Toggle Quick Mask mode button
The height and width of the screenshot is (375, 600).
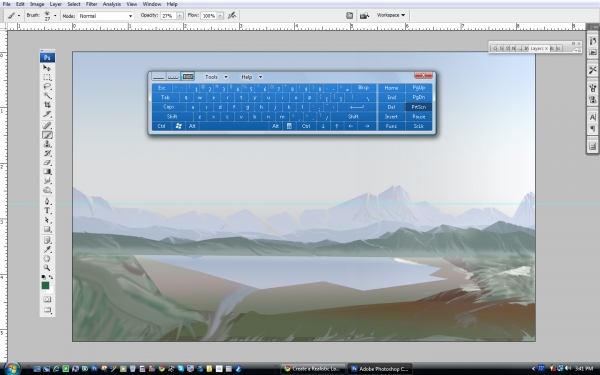(x=47, y=299)
